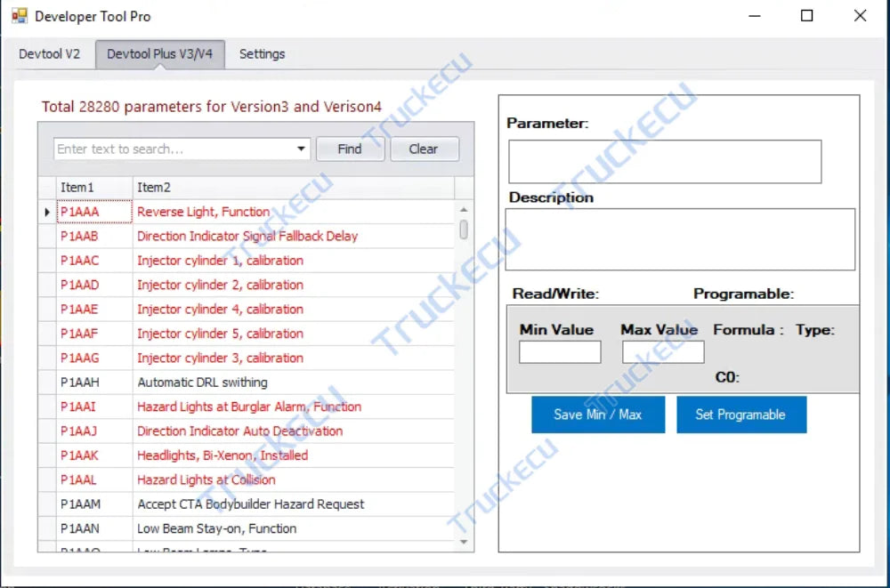Switch to the Devtool V2 tab
This screenshot has width=890, height=588.
pos(50,53)
